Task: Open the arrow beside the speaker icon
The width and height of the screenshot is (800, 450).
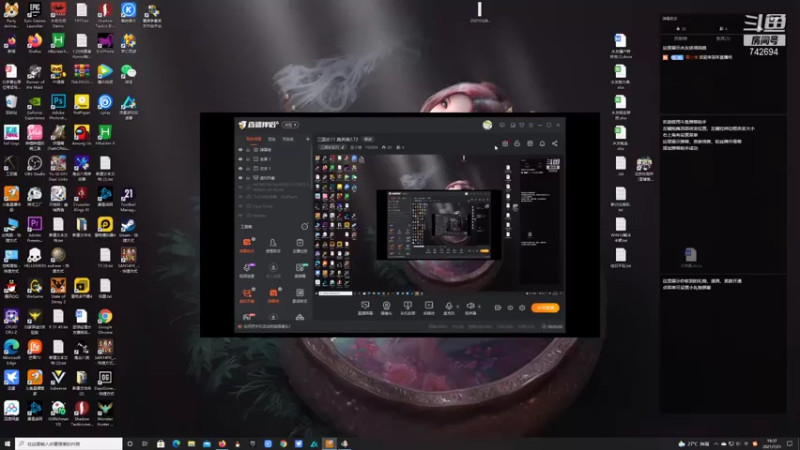Action: (479, 306)
